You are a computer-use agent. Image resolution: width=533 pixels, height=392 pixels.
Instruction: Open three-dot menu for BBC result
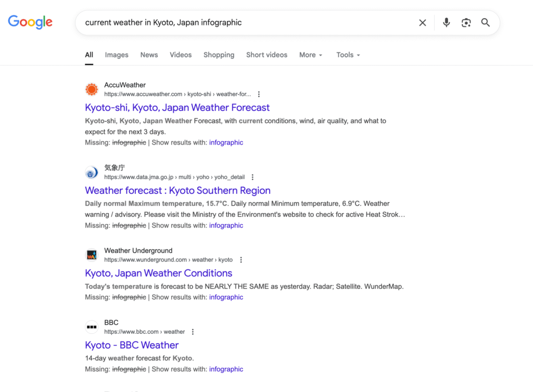point(193,332)
